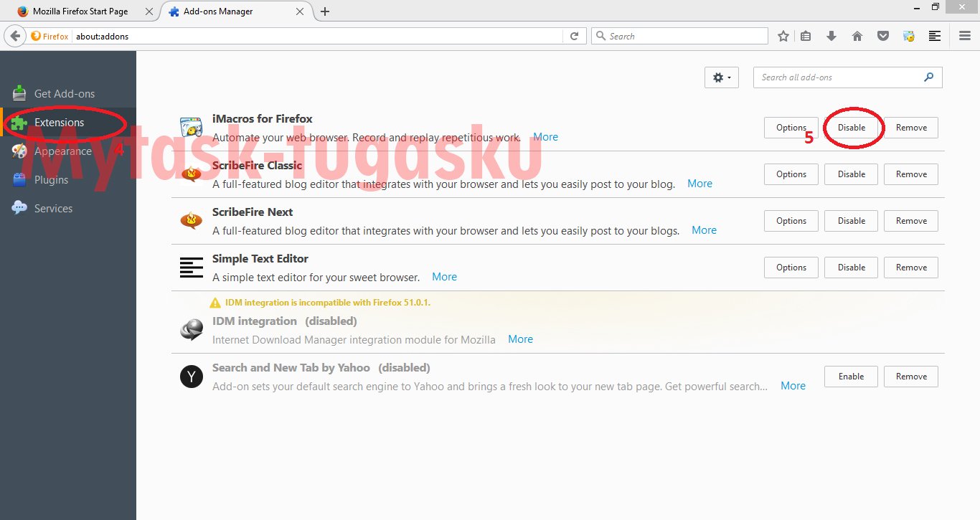Image resolution: width=980 pixels, height=520 pixels.
Task: Open the Get Add-ons category
Action: [64, 94]
